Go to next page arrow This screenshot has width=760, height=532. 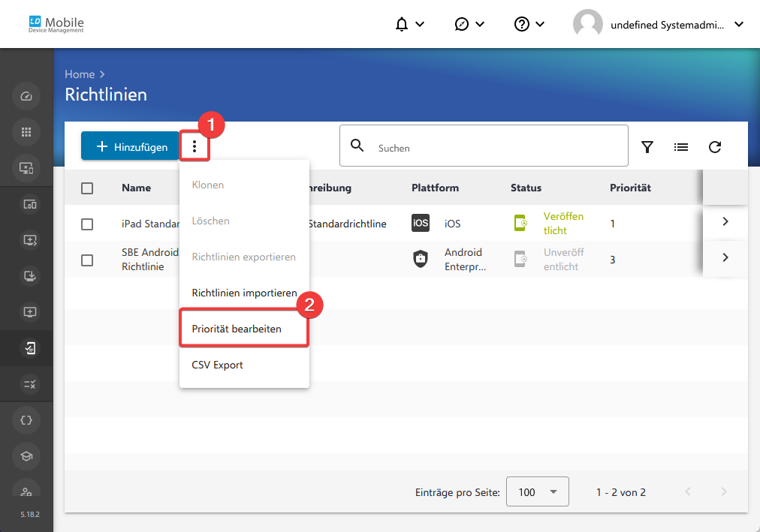724,491
